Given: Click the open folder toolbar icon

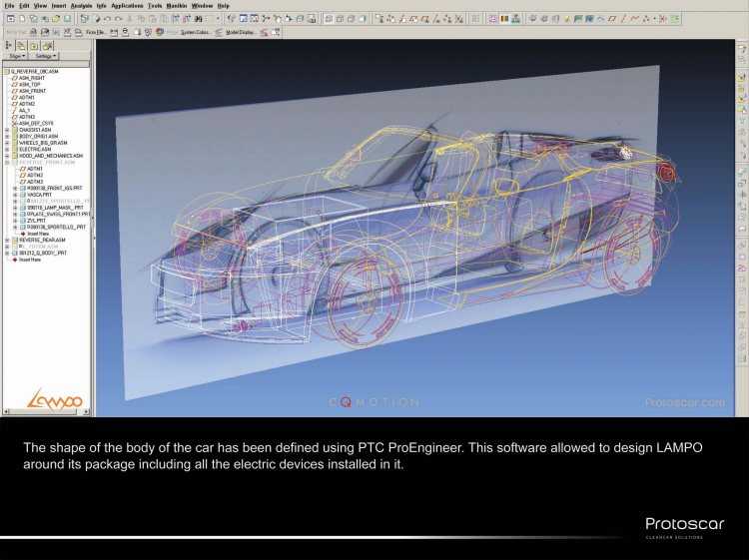Looking at the screenshot, I should (56, 19).
